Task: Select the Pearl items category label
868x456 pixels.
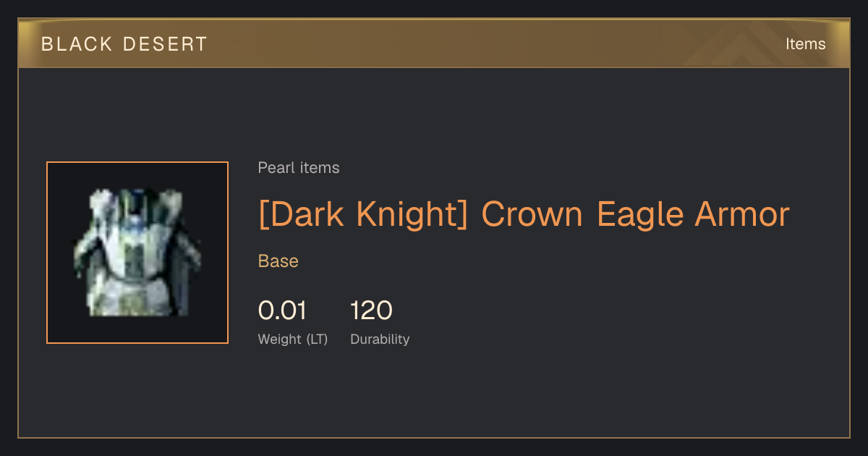Action: [x=299, y=168]
